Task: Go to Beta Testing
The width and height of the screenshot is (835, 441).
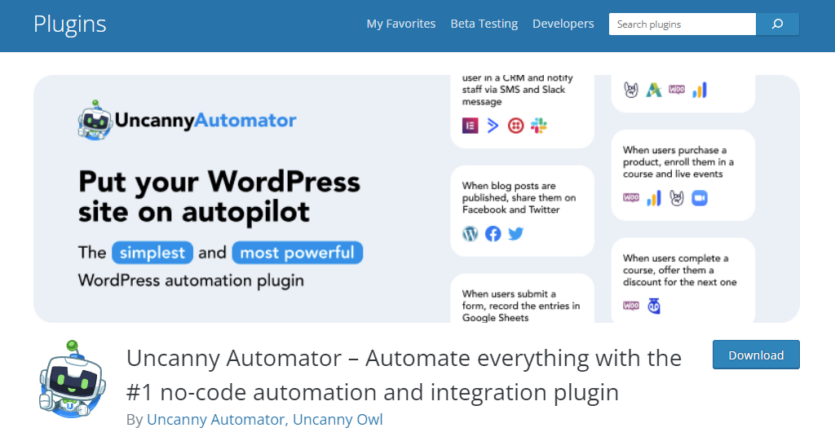Action: [x=484, y=24]
